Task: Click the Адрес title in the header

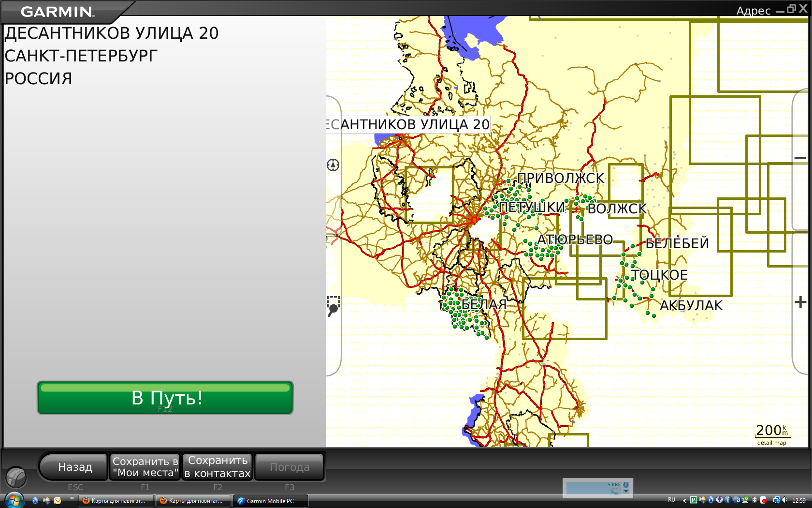Action: [x=753, y=11]
